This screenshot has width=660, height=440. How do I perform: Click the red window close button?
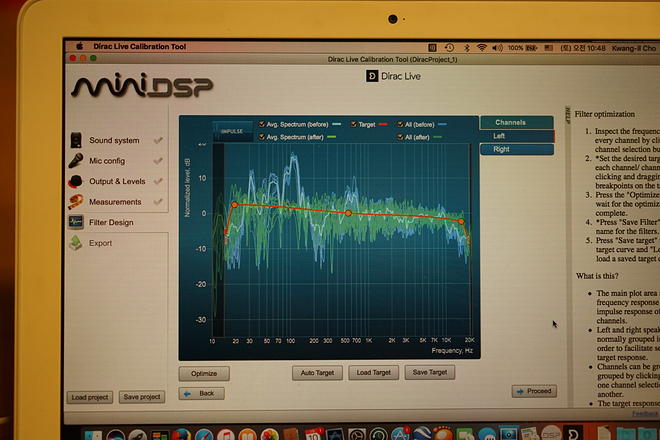[x=73, y=58]
